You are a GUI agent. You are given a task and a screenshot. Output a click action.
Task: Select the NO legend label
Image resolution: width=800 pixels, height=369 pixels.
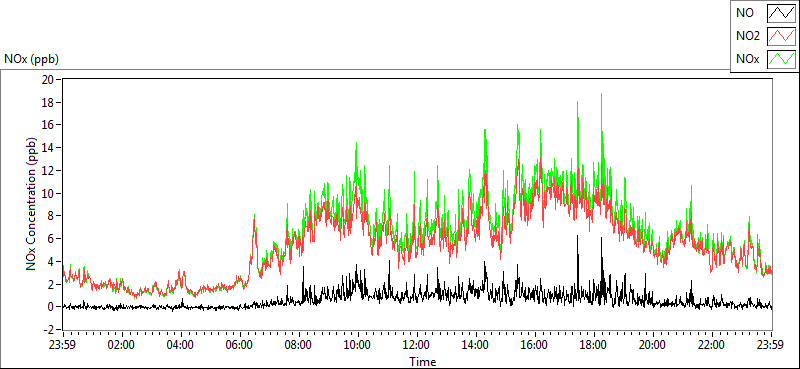[x=744, y=13]
